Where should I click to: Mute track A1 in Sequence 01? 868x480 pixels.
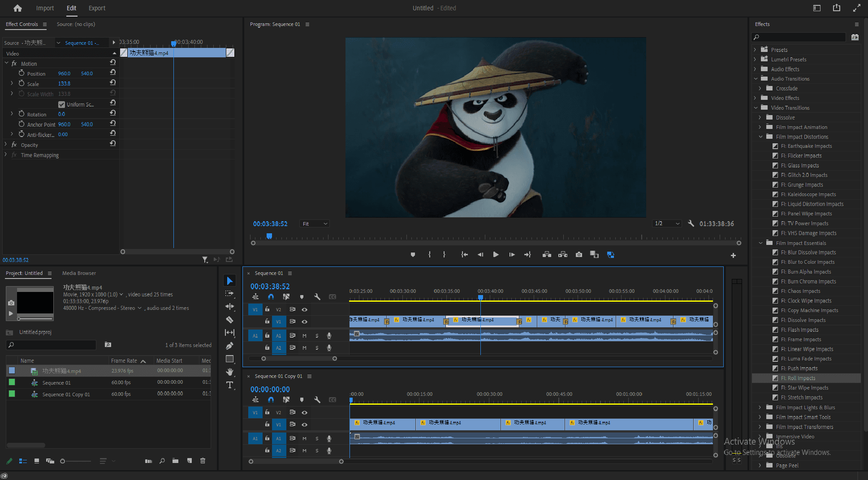(x=304, y=335)
